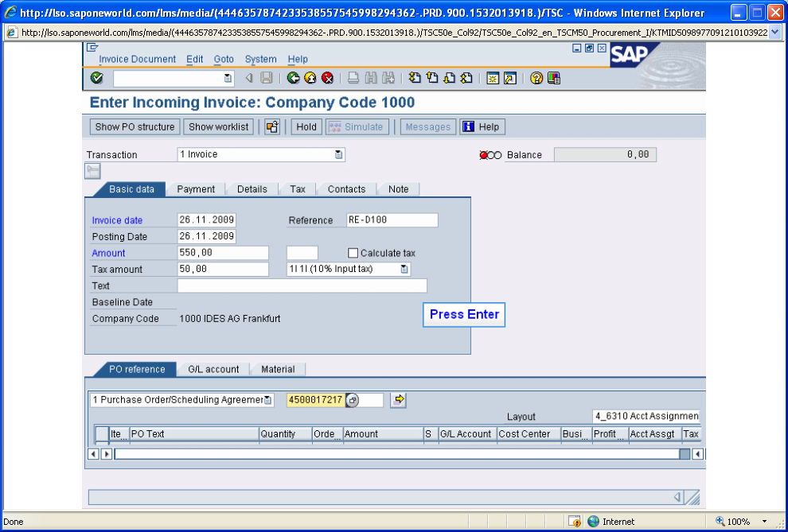
Task: Click the Create New Session icon
Action: [x=493, y=78]
